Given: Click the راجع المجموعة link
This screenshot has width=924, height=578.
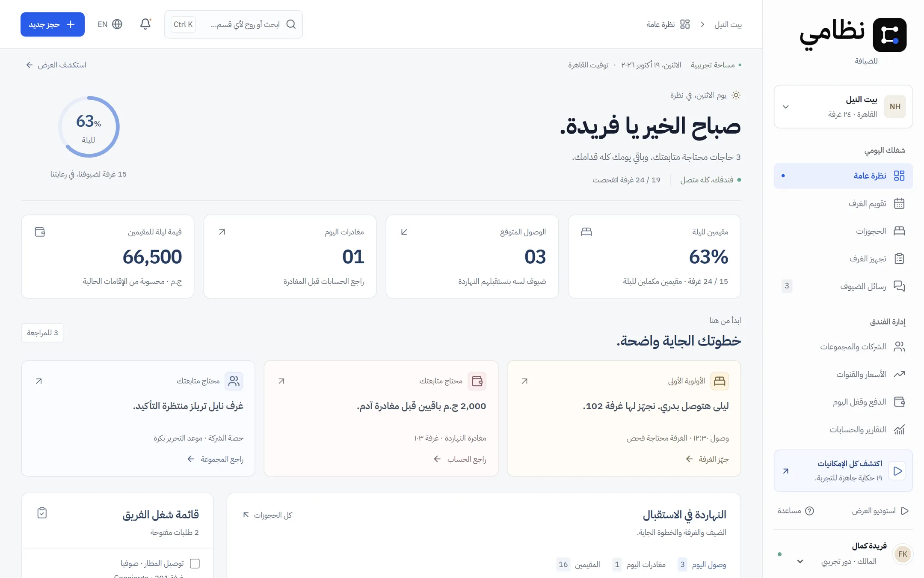Looking at the screenshot, I should [215, 459].
